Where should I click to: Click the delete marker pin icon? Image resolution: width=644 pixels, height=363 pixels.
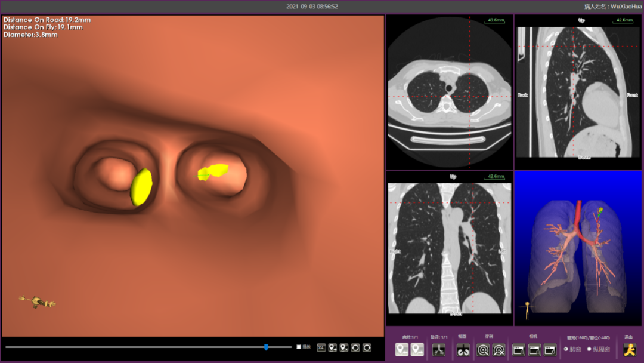pos(344,348)
